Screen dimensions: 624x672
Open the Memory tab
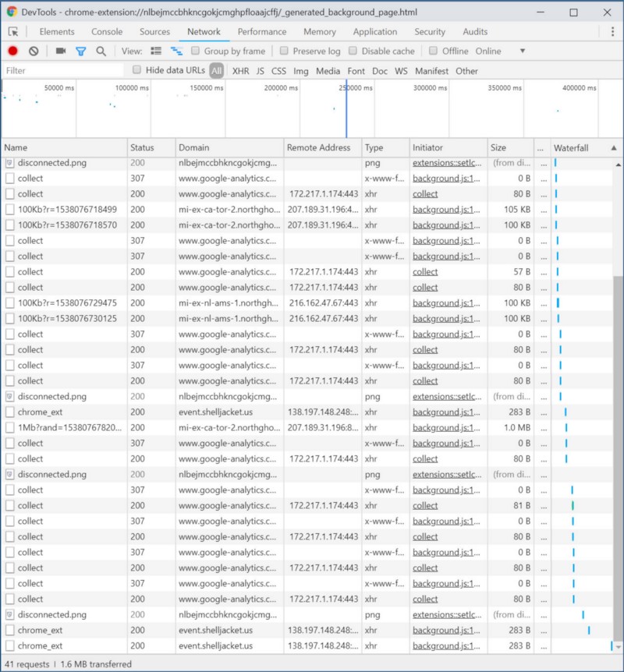click(x=320, y=32)
